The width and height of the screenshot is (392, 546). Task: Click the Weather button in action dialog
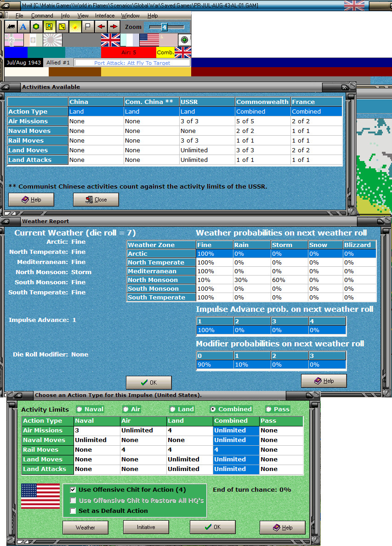pyautogui.click(x=85, y=527)
